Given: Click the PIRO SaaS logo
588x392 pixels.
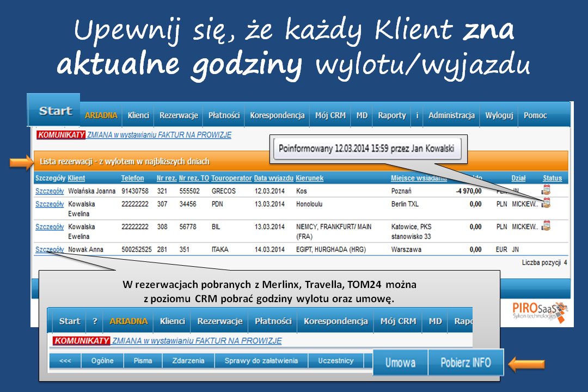Looking at the screenshot, I should pyautogui.click(x=540, y=311).
